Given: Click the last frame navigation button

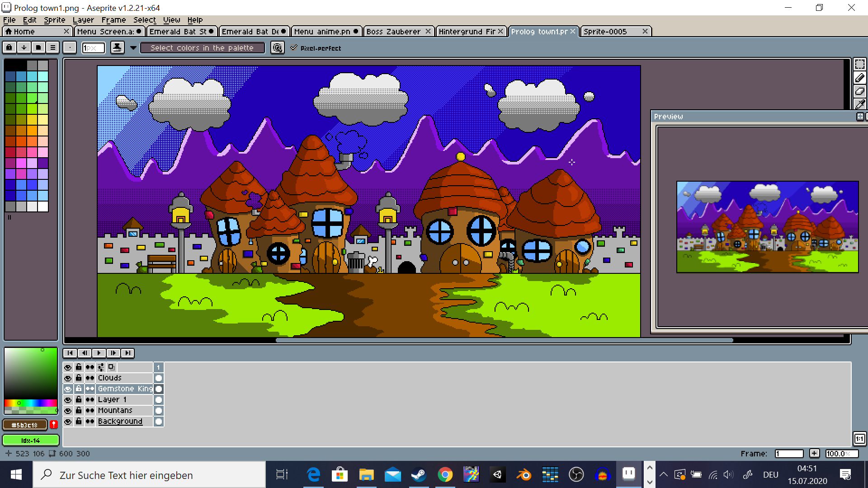Looking at the screenshot, I should (127, 353).
